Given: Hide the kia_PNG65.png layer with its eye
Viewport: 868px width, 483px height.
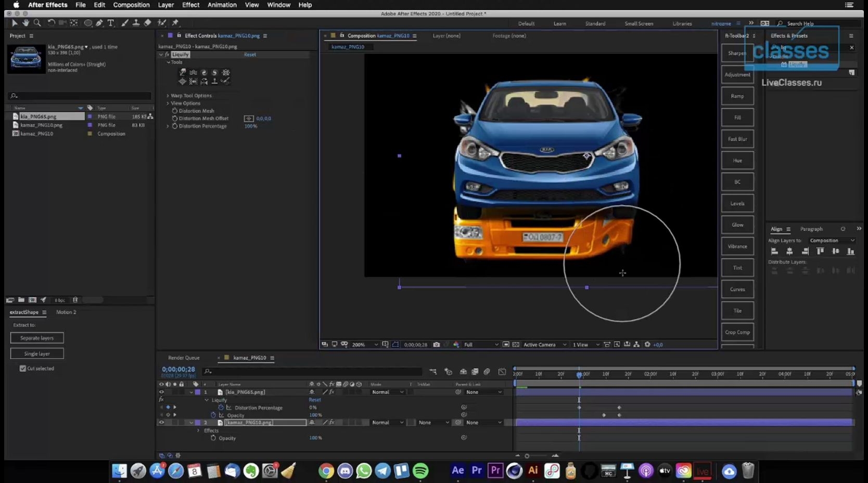Looking at the screenshot, I should tap(161, 393).
